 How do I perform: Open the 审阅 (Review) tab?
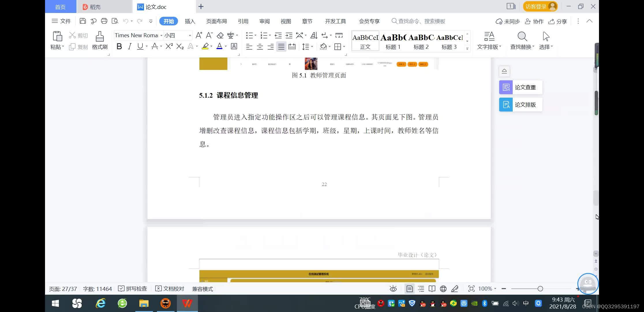[264, 21]
